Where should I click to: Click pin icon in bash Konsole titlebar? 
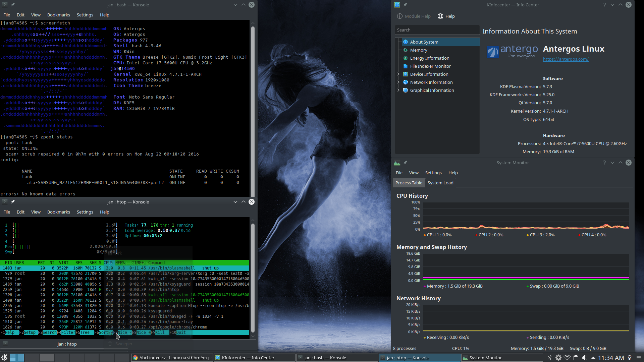(x=13, y=5)
